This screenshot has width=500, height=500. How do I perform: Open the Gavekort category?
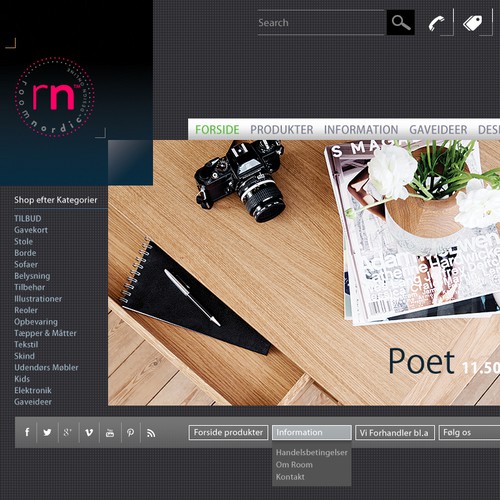coord(31,230)
